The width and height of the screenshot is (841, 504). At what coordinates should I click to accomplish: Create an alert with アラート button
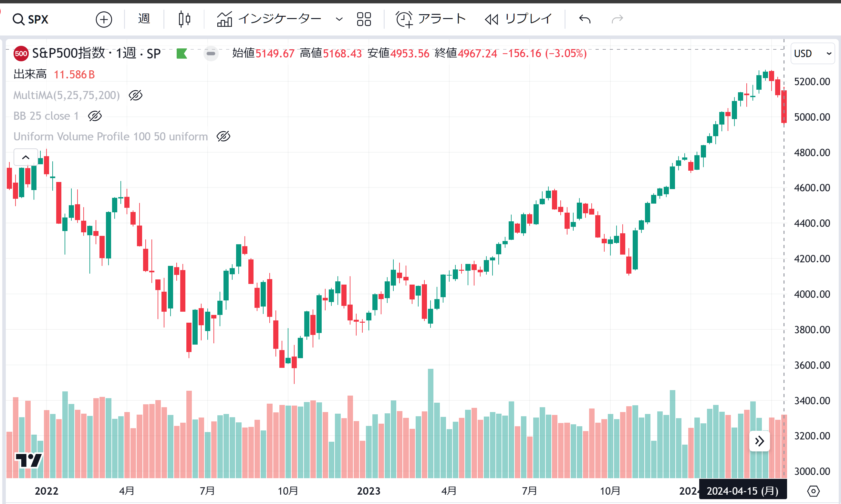tap(431, 19)
